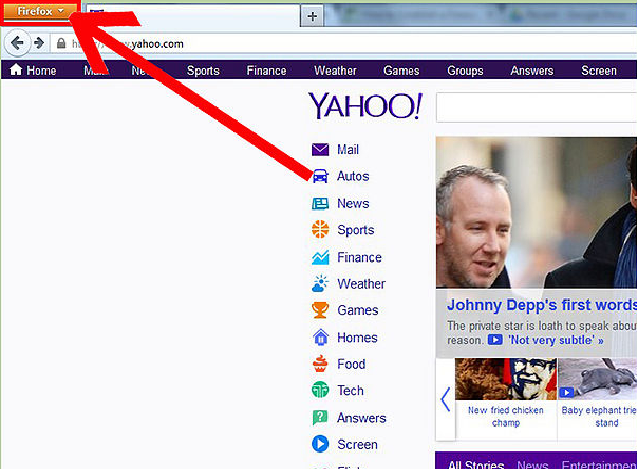Click the padlock site identity icon
Image resolution: width=637 pixels, height=469 pixels.
click(61, 43)
